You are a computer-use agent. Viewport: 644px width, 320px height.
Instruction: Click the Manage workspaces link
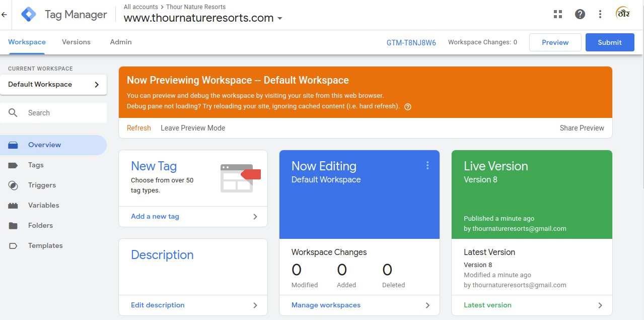(326, 305)
